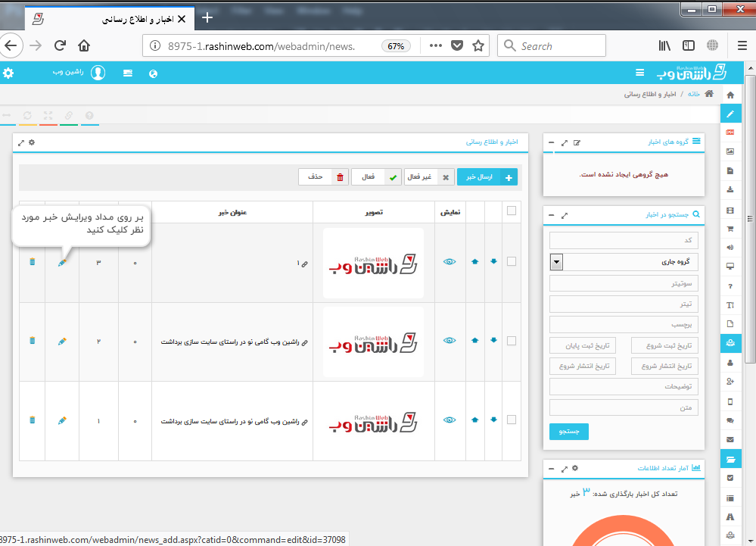Click the edit icon in the news groups panel header
Image resolution: width=756 pixels, height=546 pixels.
(x=577, y=143)
